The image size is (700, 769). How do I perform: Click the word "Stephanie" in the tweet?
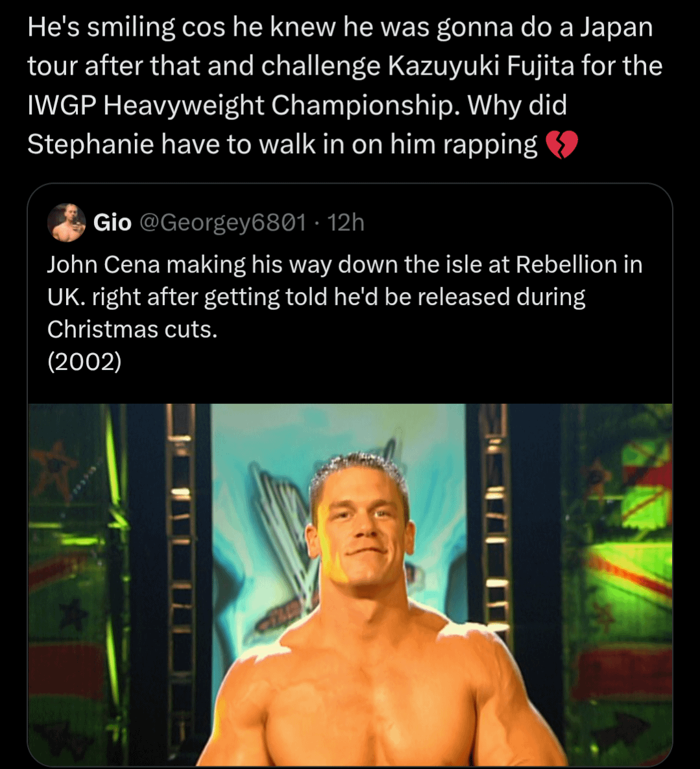click(90, 145)
